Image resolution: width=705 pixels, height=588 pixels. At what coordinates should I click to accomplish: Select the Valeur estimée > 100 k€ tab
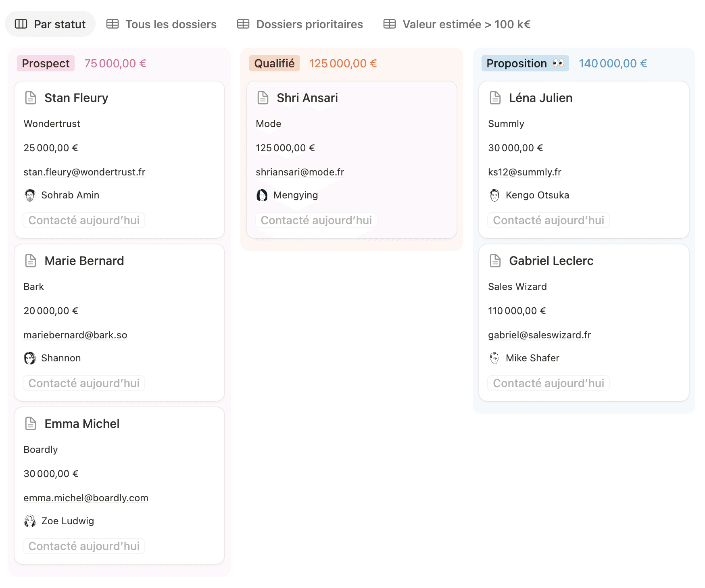click(x=457, y=24)
